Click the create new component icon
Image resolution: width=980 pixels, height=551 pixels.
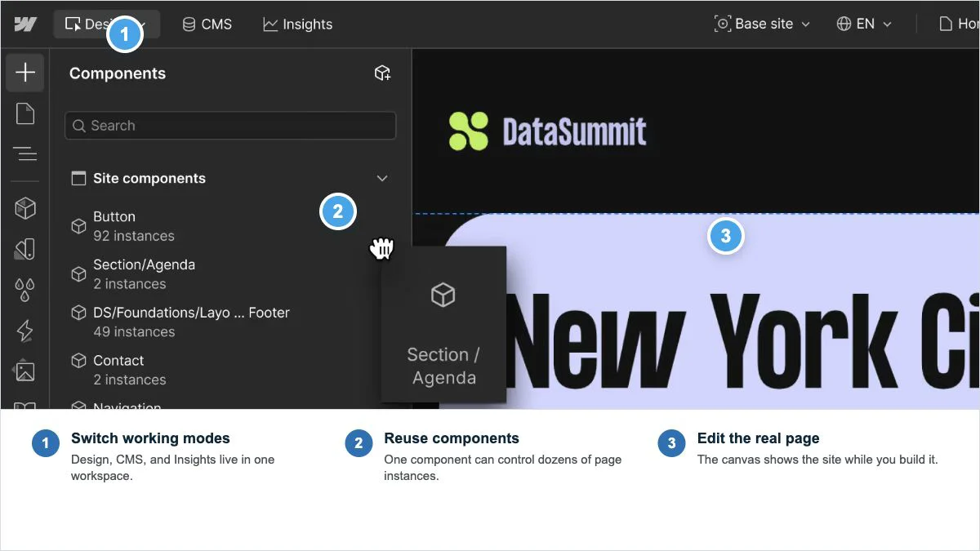pos(382,73)
